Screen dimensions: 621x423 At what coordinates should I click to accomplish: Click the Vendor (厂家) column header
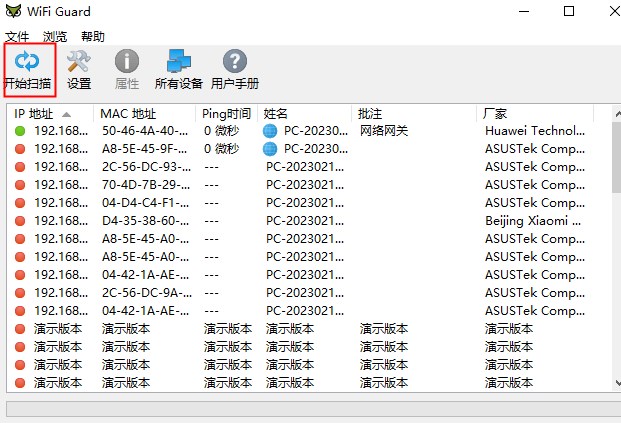tap(496, 114)
